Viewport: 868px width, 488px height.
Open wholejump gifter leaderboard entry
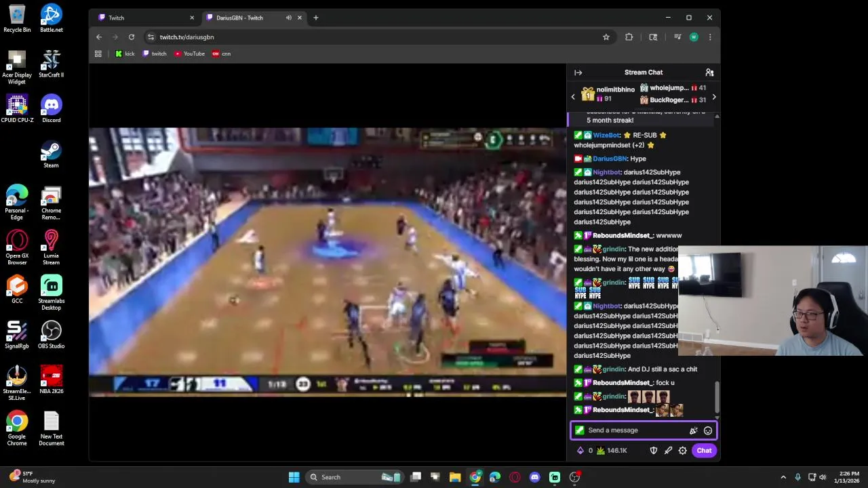click(673, 88)
